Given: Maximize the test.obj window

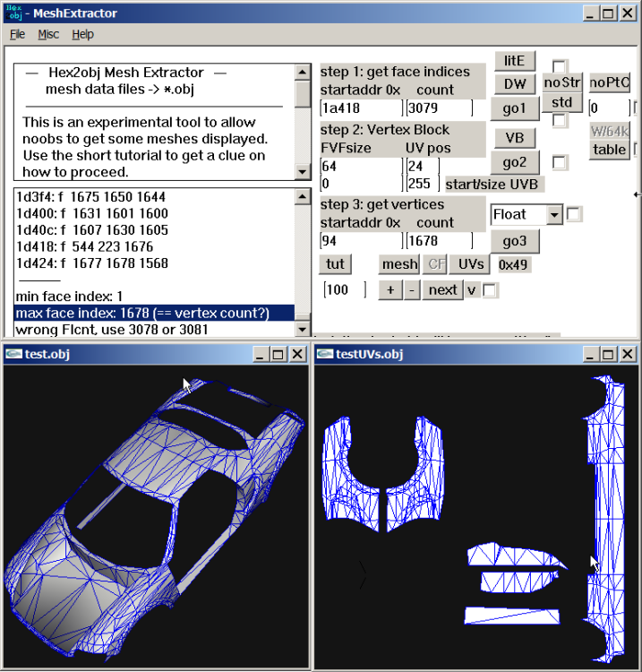Looking at the screenshot, I should point(278,355).
